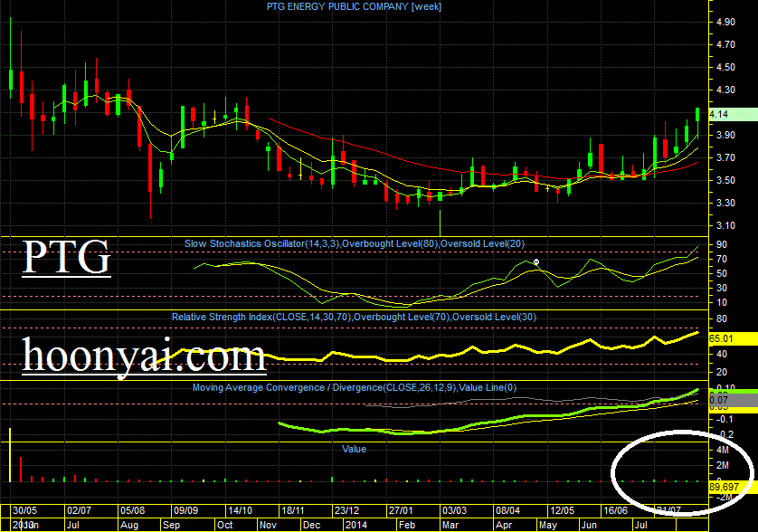Image resolution: width=758 pixels, height=532 pixels.
Task: Click the 4.50 price axis label
Action: 725,68
